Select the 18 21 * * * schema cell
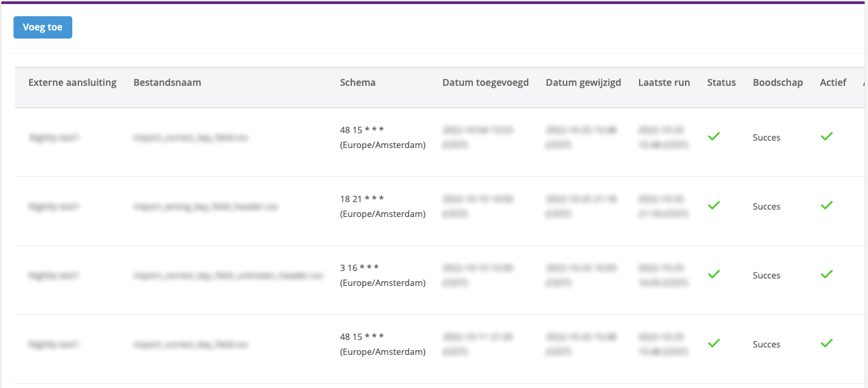 click(382, 206)
